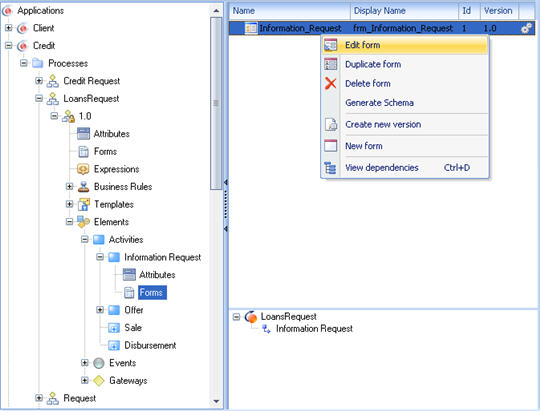
Task: Click the Events circle icon
Action: coord(99,363)
